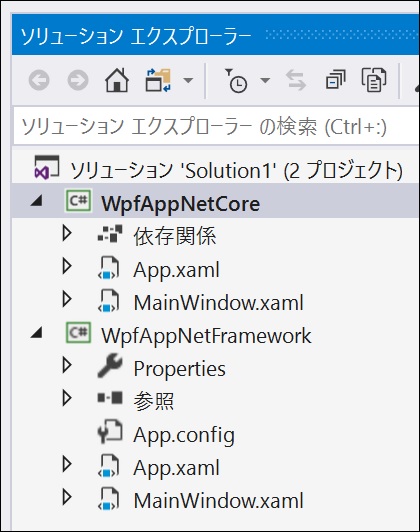Click the Home icon in toolbar
Viewport: 420px width, 532px height.
coord(117,80)
